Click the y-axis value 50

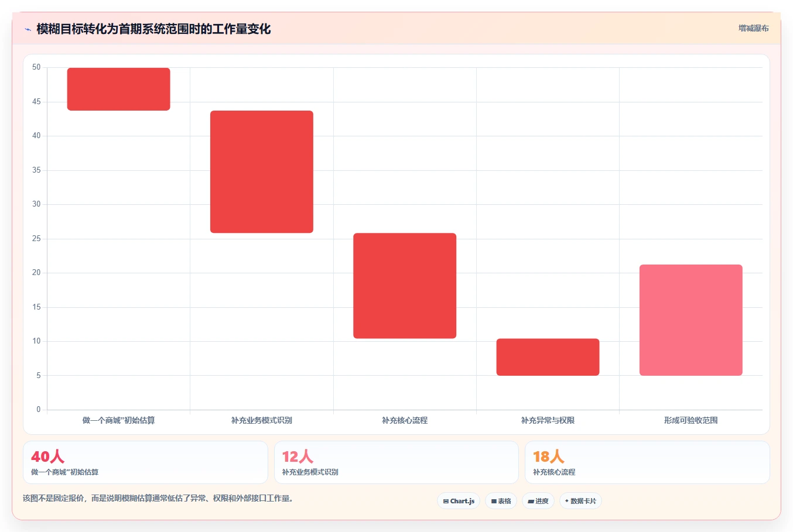pos(36,67)
